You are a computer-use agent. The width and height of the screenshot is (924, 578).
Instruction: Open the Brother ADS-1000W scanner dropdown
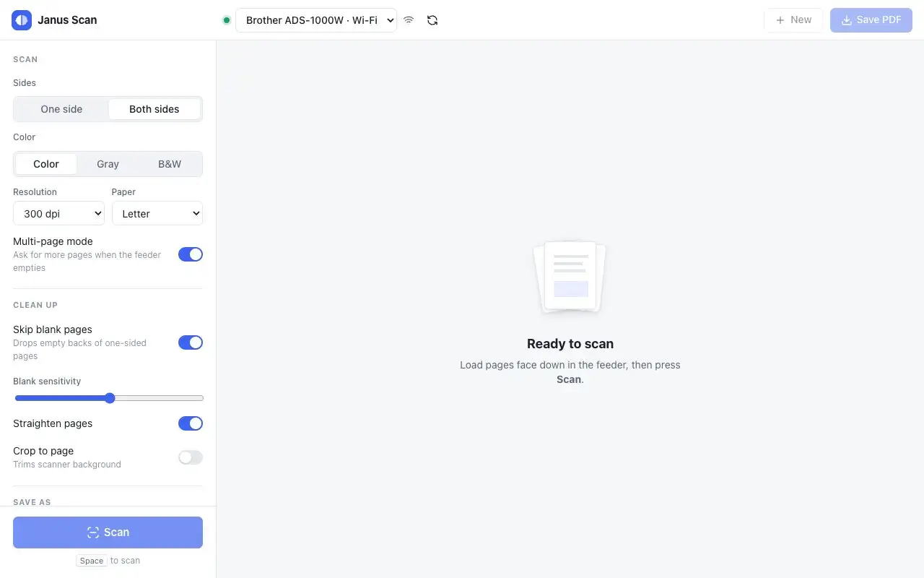pos(316,20)
